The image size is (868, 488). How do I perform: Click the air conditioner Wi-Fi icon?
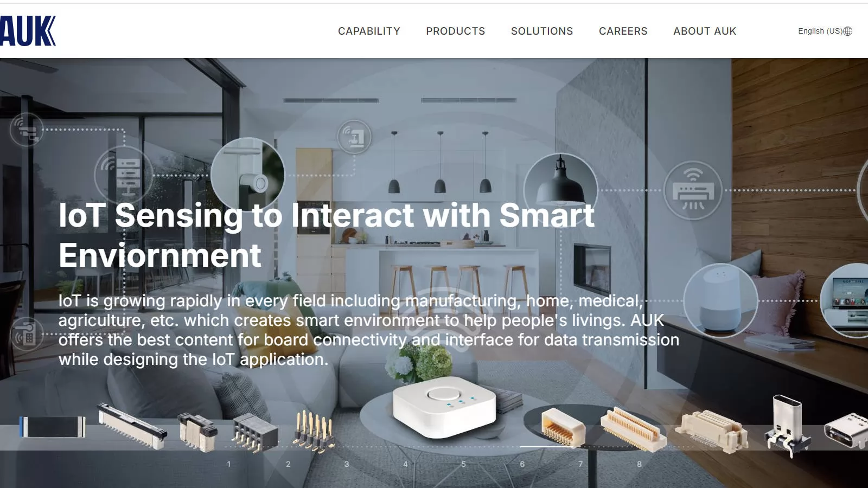(693, 190)
